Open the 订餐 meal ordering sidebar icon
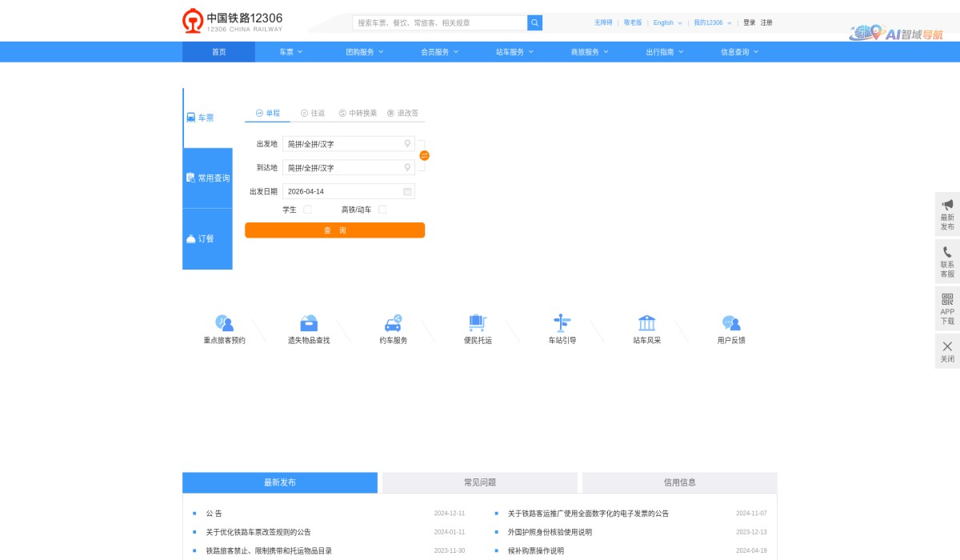 tap(206, 238)
